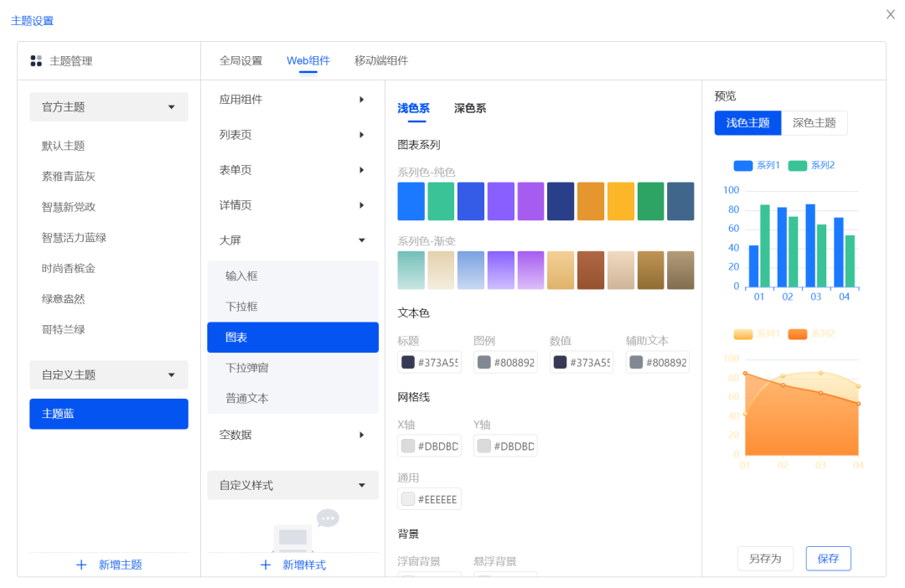
Task: Open the 全局设置 tab
Action: (x=240, y=60)
